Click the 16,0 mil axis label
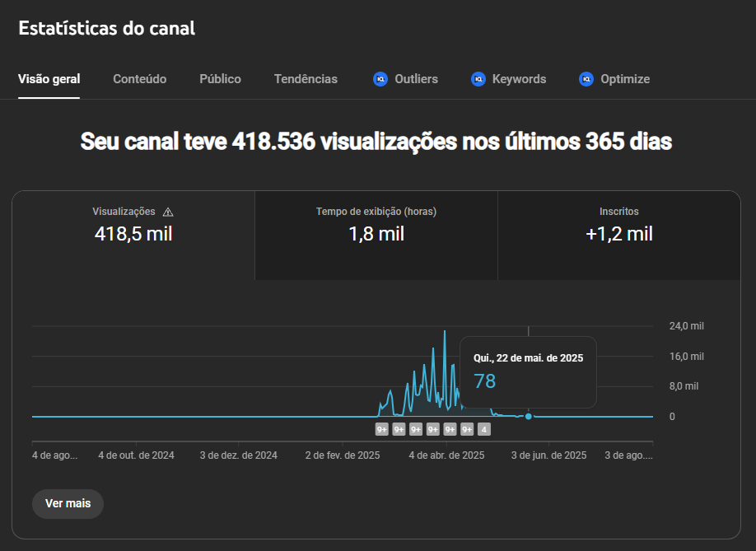756x551 pixels. (687, 357)
